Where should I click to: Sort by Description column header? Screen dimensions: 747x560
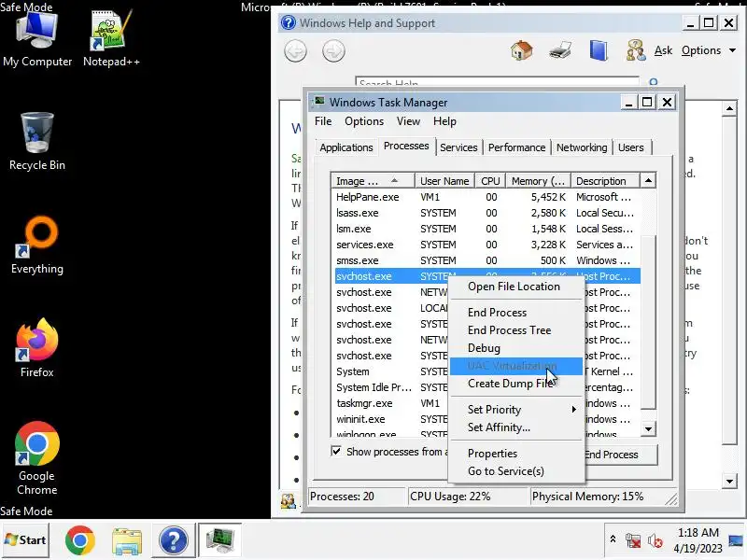tap(605, 181)
